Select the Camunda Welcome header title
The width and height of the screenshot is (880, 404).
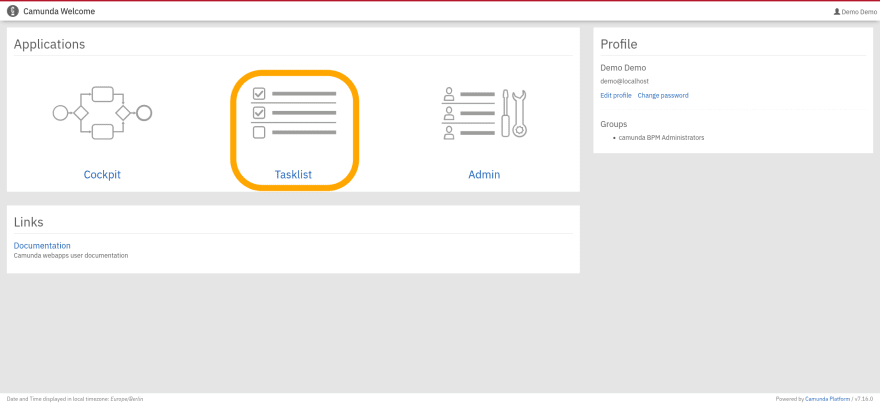coord(59,11)
